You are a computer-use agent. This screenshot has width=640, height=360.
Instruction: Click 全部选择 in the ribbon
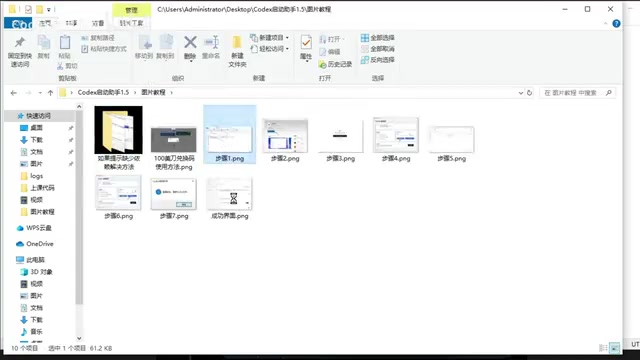[x=378, y=38]
